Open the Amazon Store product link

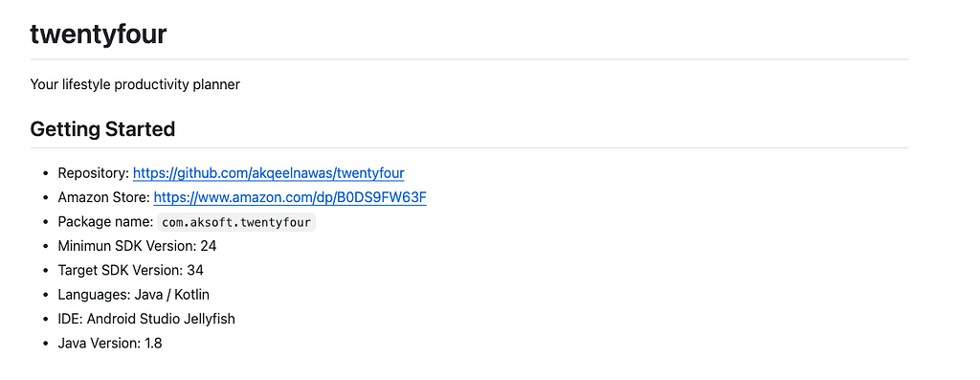(290, 197)
